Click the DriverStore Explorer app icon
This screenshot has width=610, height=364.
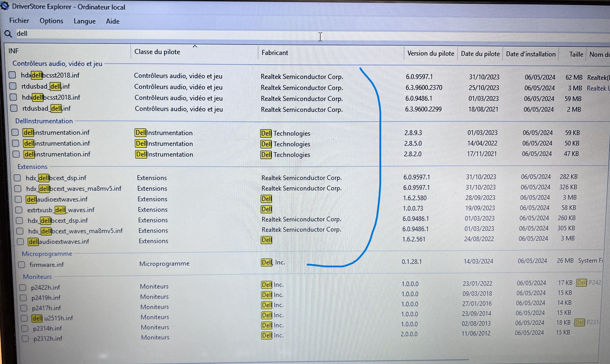5,6
